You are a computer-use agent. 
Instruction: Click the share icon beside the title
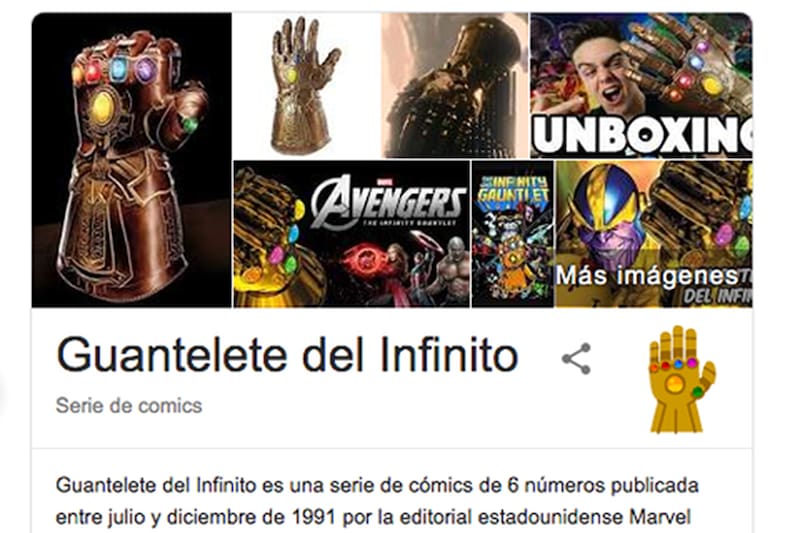(x=577, y=359)
